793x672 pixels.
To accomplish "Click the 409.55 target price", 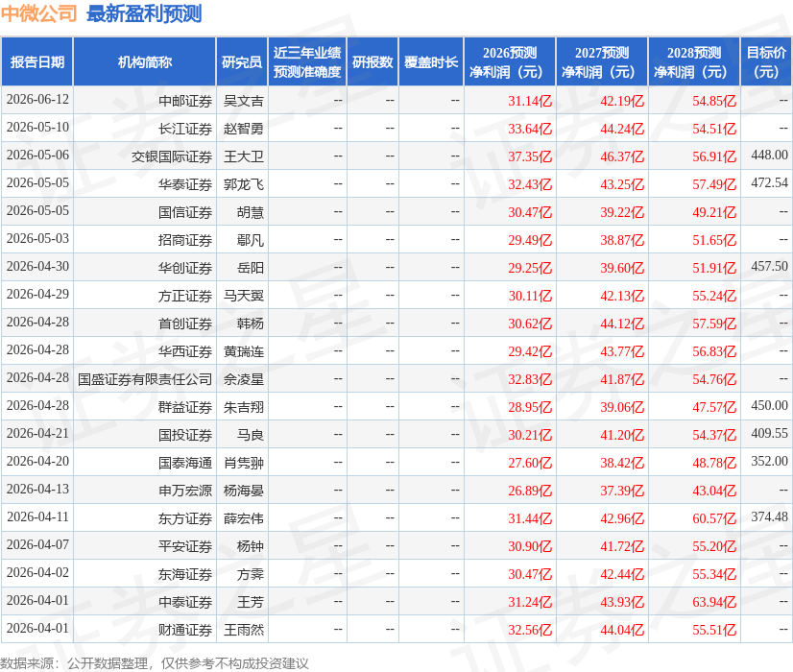I will [769, 433].
